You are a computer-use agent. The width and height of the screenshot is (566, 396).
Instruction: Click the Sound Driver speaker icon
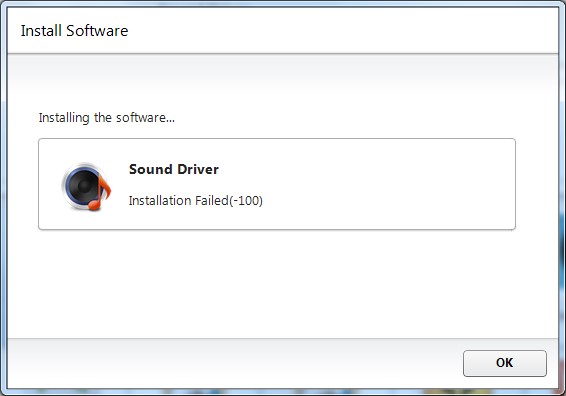(x=86, y=186)
